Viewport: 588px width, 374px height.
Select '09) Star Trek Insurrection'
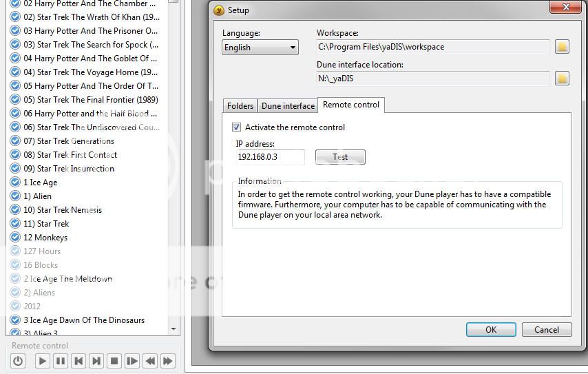coord(69,169)
